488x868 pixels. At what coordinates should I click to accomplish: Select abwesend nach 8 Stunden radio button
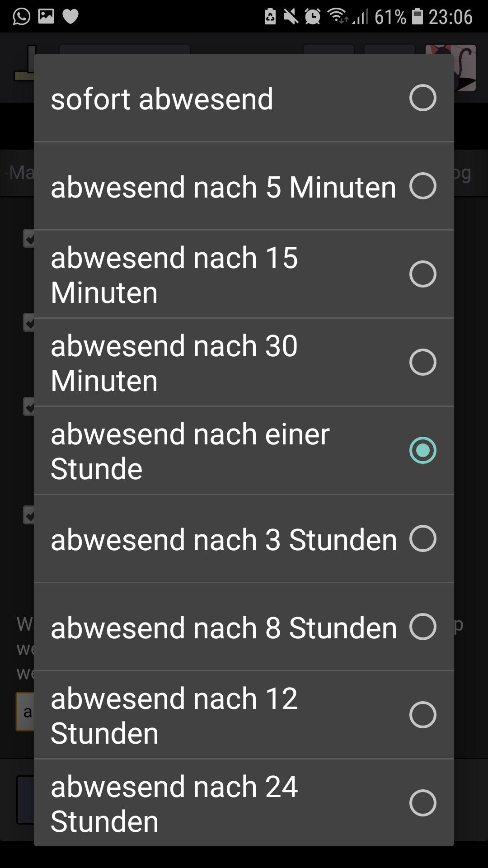pos(422,627)
